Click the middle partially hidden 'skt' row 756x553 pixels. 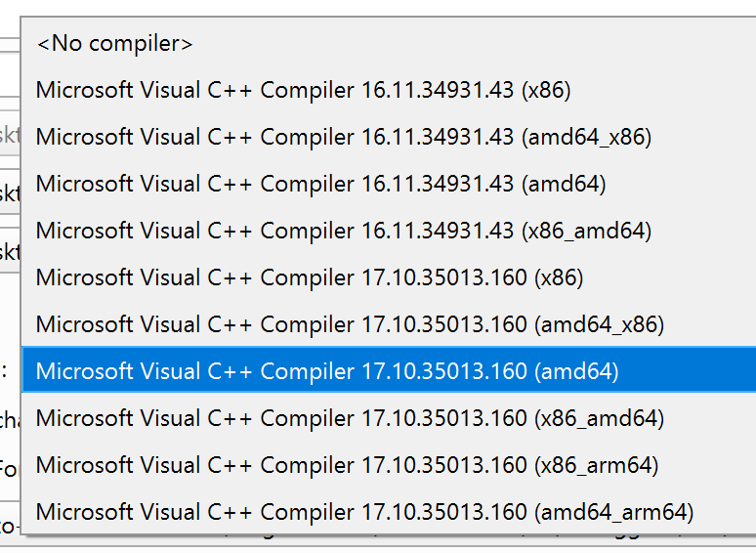[10, 192]
